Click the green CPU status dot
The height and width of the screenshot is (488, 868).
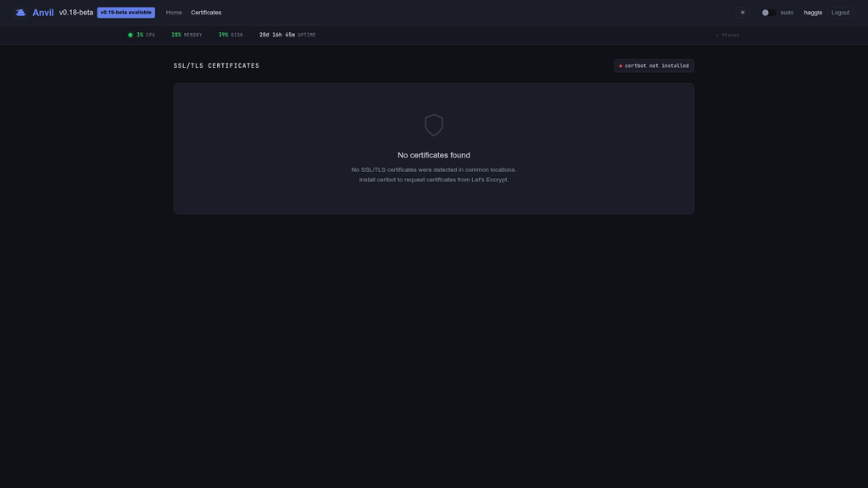pos(131,35)
